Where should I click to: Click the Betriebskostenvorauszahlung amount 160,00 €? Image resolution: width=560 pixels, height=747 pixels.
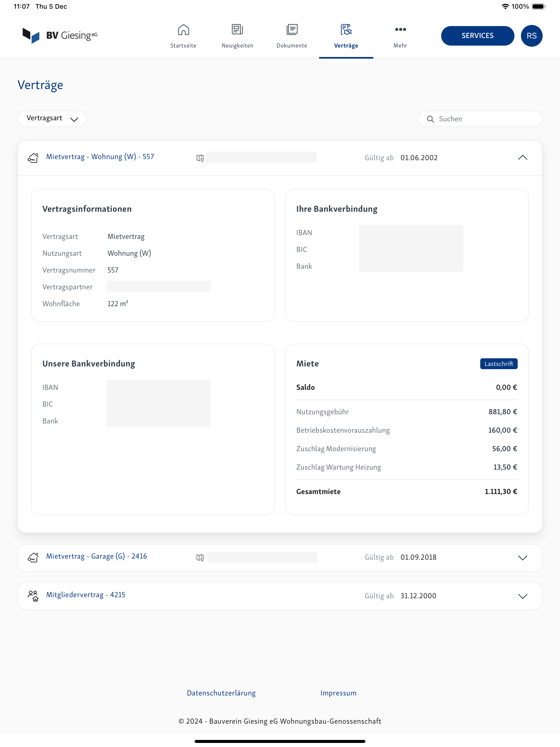pyautogui.click(x=502, y=430)
